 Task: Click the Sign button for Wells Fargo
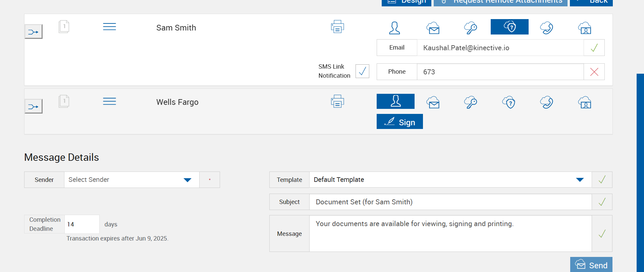(399, 122)
